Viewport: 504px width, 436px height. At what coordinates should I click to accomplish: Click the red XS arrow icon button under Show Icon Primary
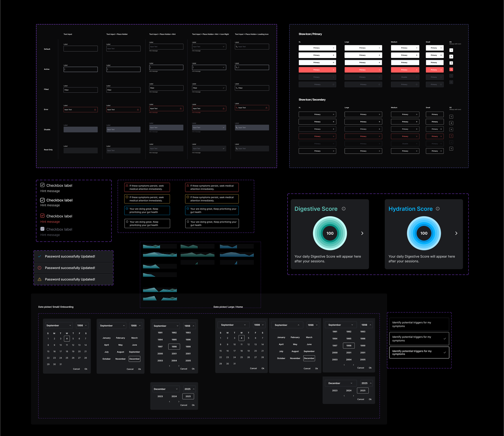pyautogui.click(x=451, y=70)
